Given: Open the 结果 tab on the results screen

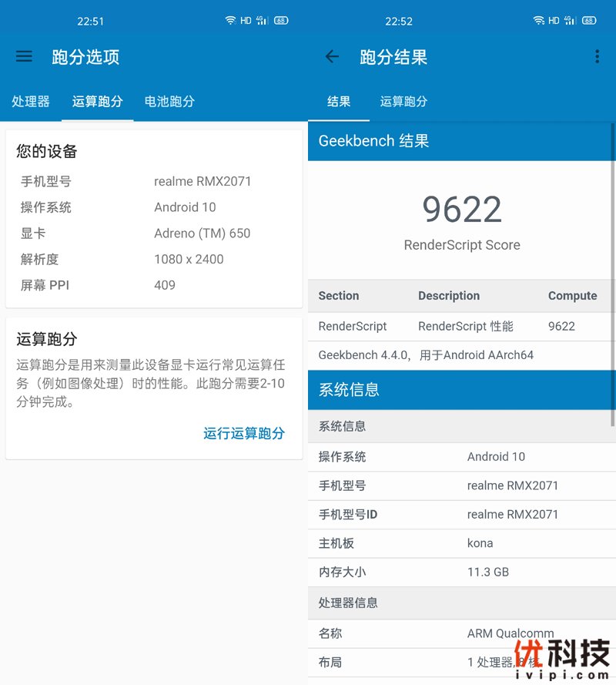Looking at the screenshot, I should (x=339, y=101).
